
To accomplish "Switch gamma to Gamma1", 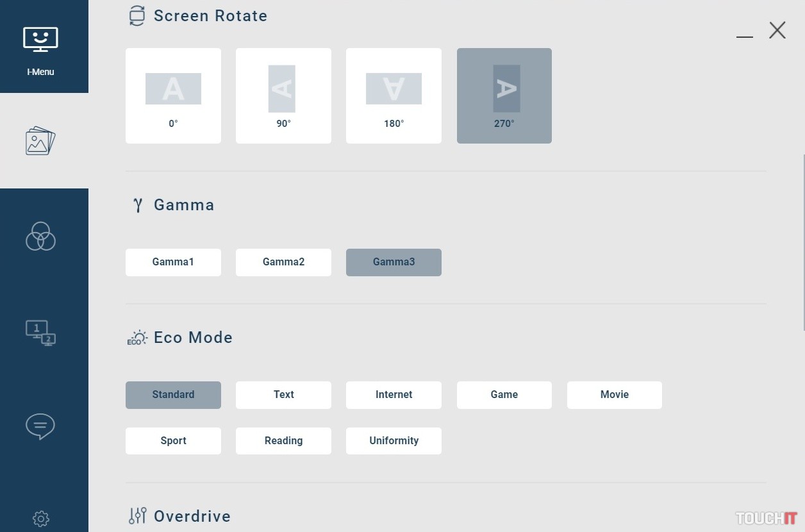I will [173, 262].
